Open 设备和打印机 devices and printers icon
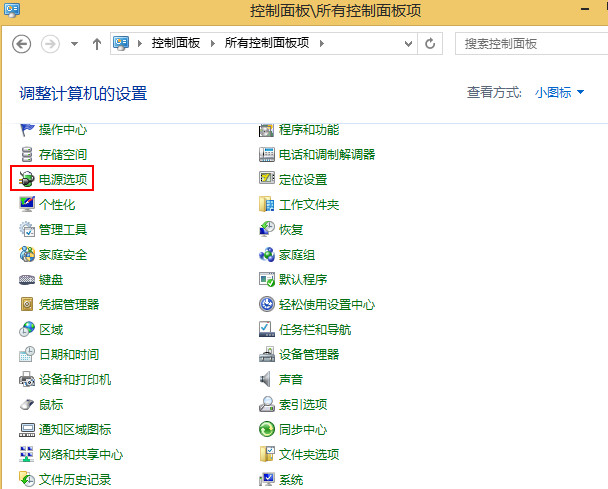Viewport: 608px width, 489px height. [x=28, y=380]
